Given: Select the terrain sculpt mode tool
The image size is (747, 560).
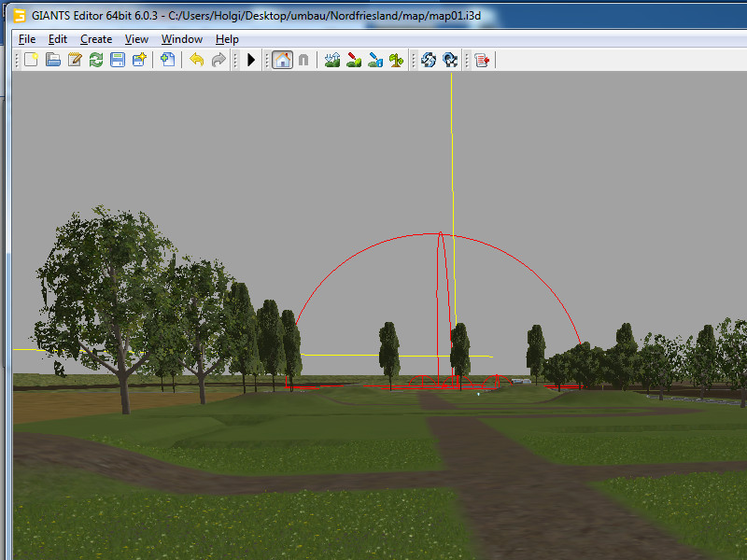Looking at the screenshot, I should click(331, 60).
